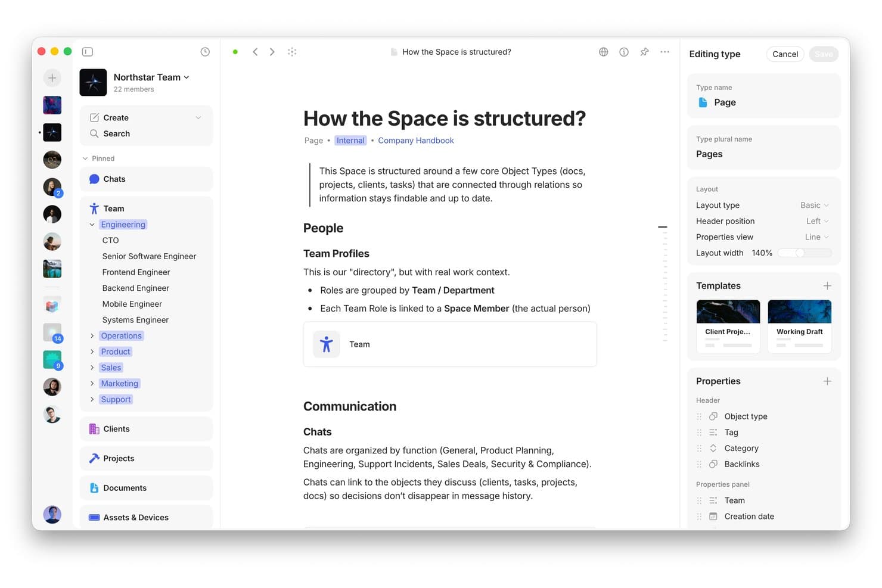Select the Working Draft template thumbnail

(800, 326)
